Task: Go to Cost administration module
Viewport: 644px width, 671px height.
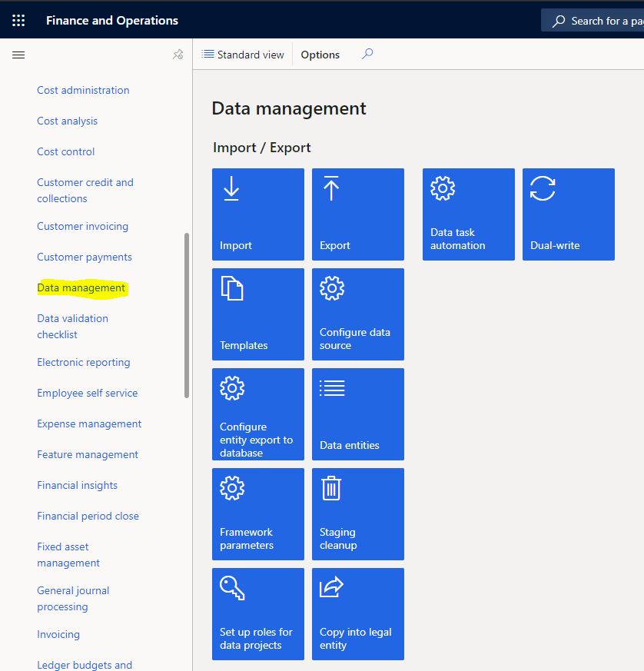Action: [83, 90]
